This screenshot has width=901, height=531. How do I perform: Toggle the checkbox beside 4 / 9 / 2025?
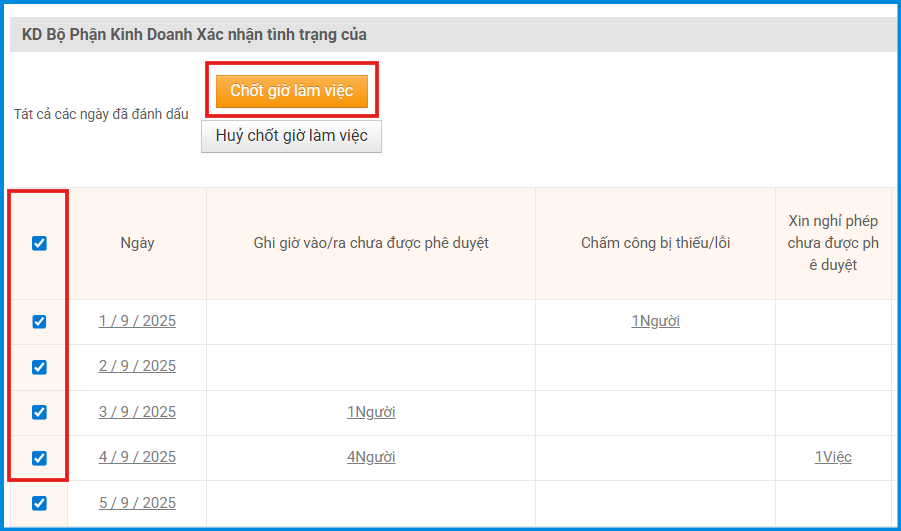click(x=39, y=458)
